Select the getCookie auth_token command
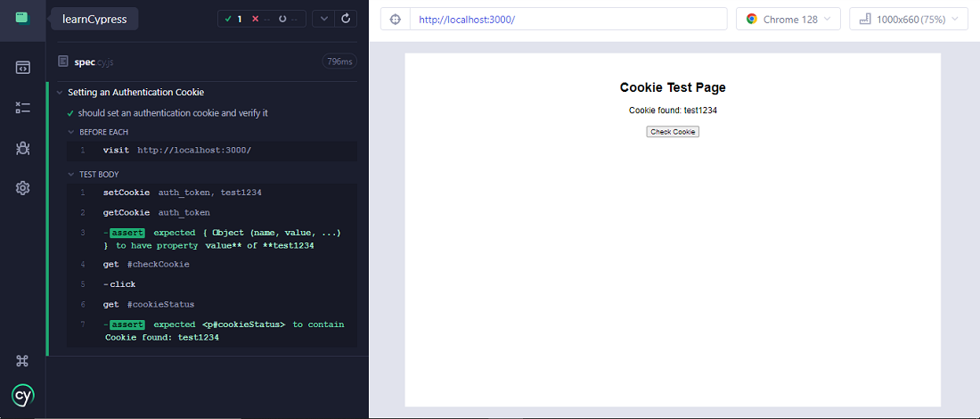 point(212,213)
